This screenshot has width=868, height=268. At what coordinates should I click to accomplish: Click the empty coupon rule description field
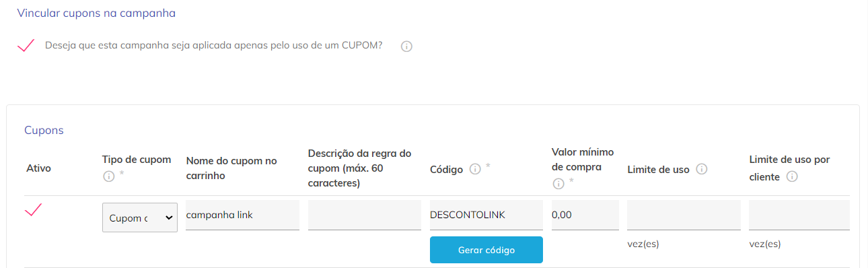[x=365, y=215]
